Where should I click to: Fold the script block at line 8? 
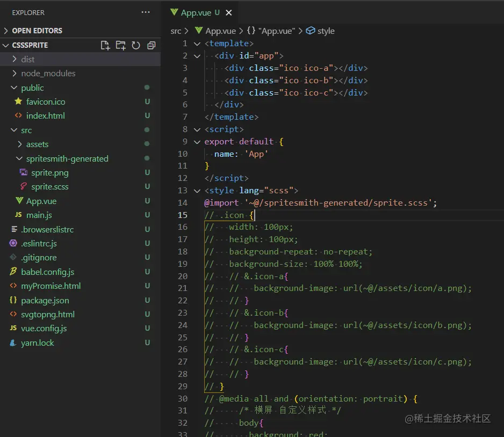[197, 129]
